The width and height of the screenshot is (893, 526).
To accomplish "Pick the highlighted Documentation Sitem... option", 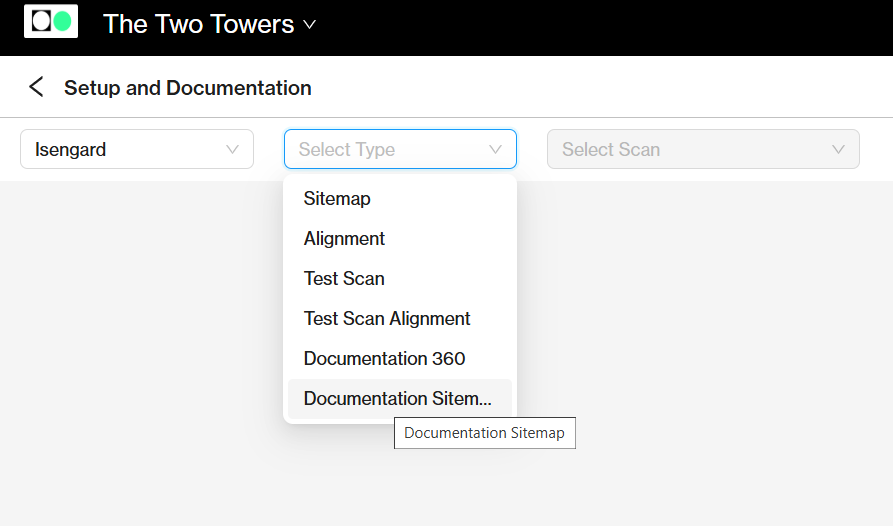I will pyautogui.click(x=400, y=398).
